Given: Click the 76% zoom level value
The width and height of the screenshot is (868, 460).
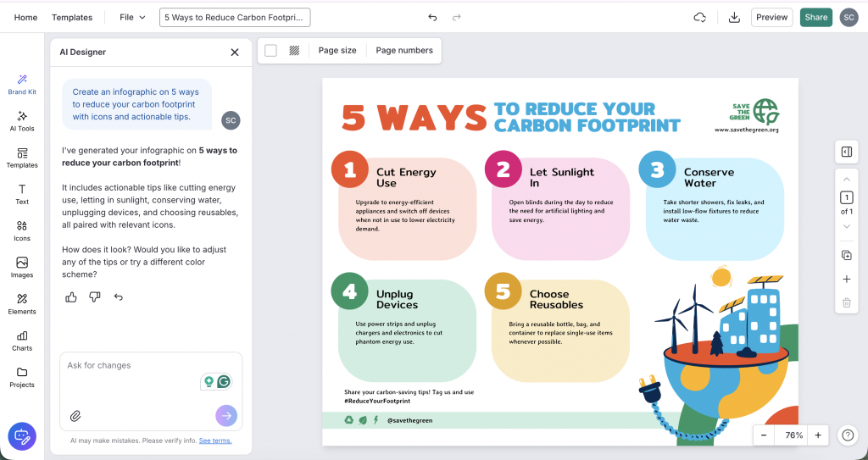Looking at the screenshot, I should pyautogui.click(x=793, y=435).
